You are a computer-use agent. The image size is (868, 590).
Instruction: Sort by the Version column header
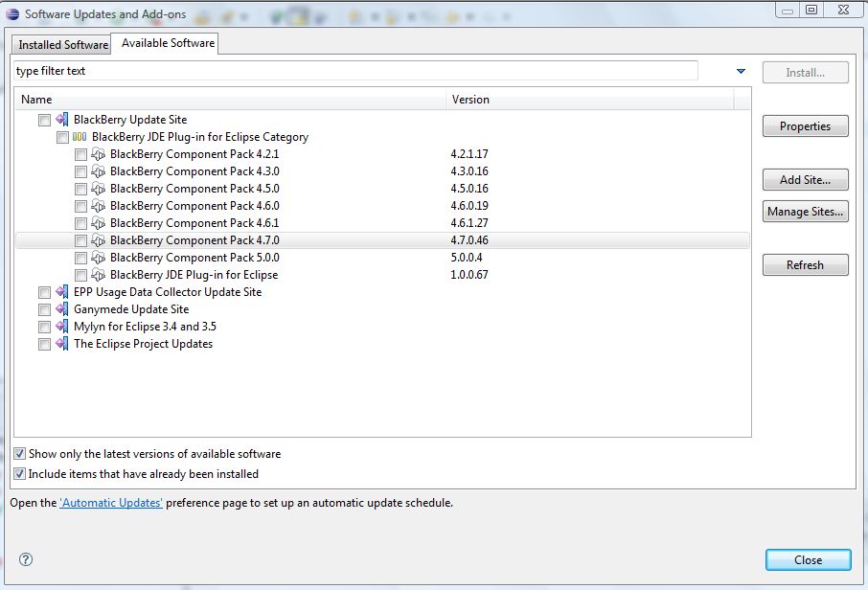pyautogui.click(x=589, y=100)
